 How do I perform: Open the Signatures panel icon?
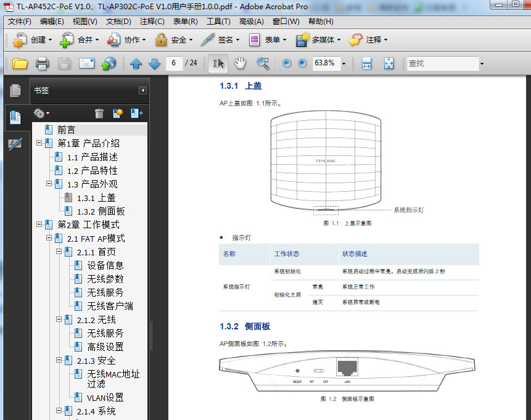[x=15, y=144]
